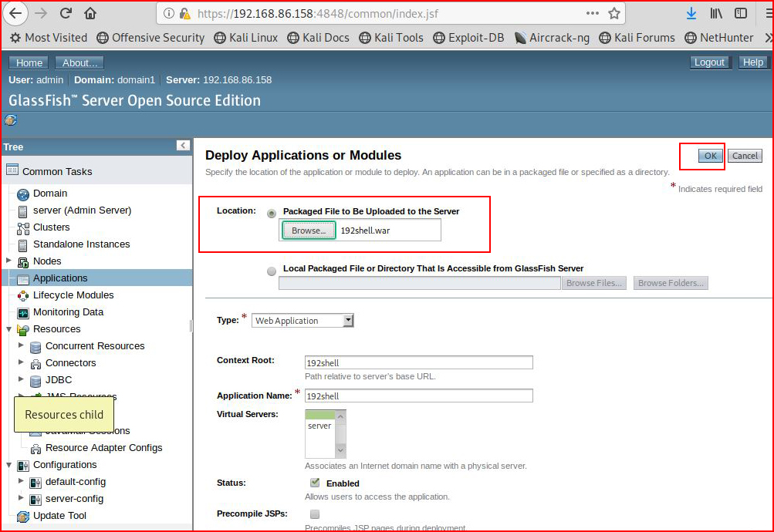Click the server (Admin Server) icon
The image size is (774, 532).
pos(22,211)
